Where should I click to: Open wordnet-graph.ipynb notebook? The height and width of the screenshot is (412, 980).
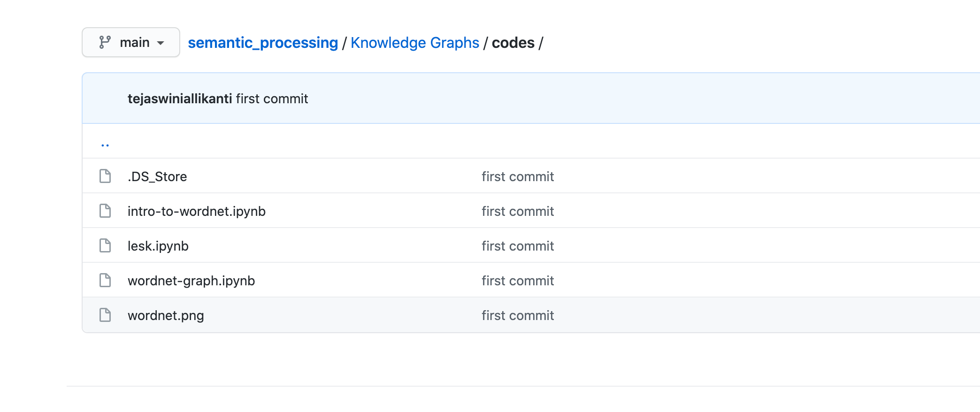191,281
